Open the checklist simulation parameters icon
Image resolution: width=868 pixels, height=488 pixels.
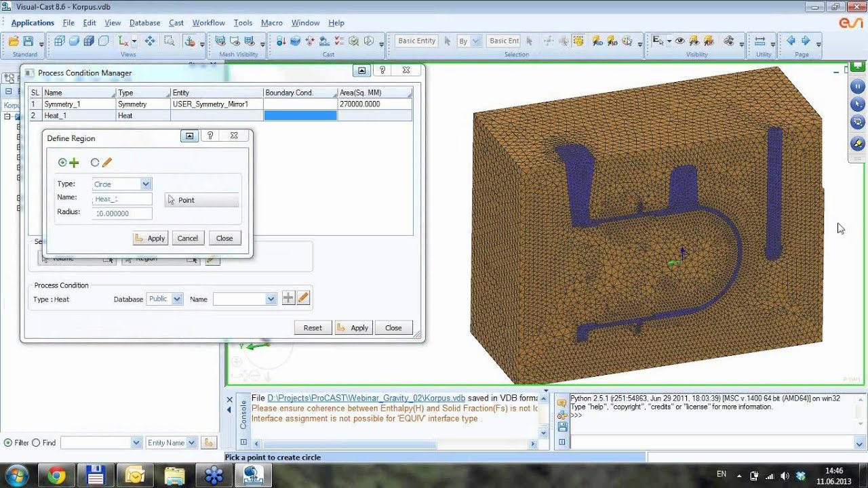(x=339, y=41)
